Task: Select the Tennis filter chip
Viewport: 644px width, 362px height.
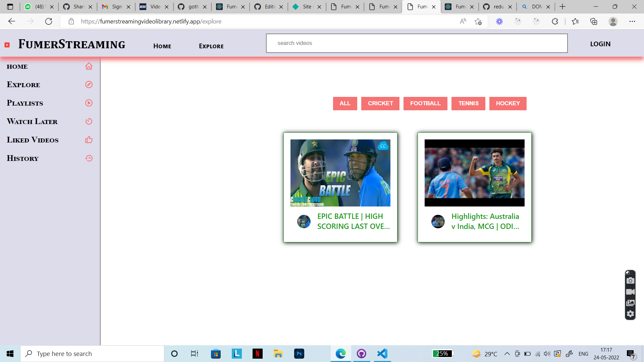Action: pyautogui.click(x=468, y=104)
